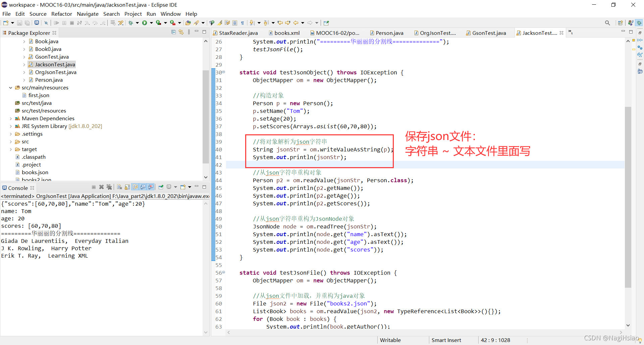Toggle Link with Editor in Package Explorer
Image resolution: width=644 pixels, height=345 pixels.
coord(181,32)
